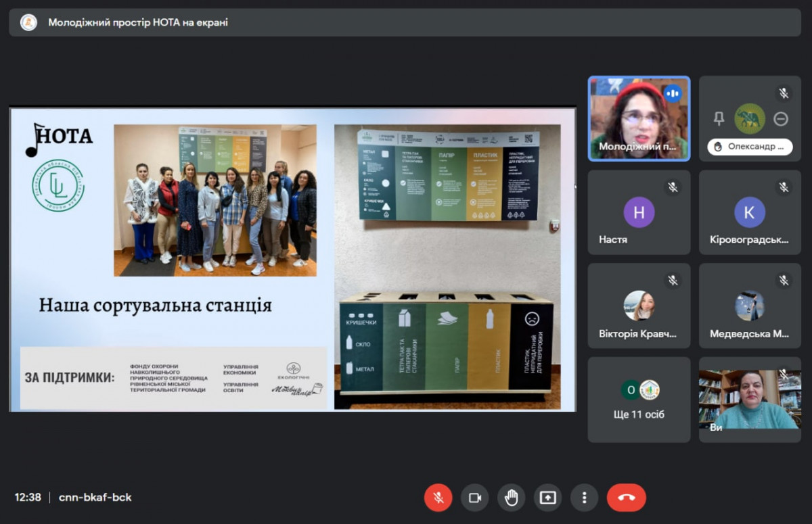Toggle the camera on or off
Image resolution: width=812 pixels, height=524 pixels.
[474, 498]
